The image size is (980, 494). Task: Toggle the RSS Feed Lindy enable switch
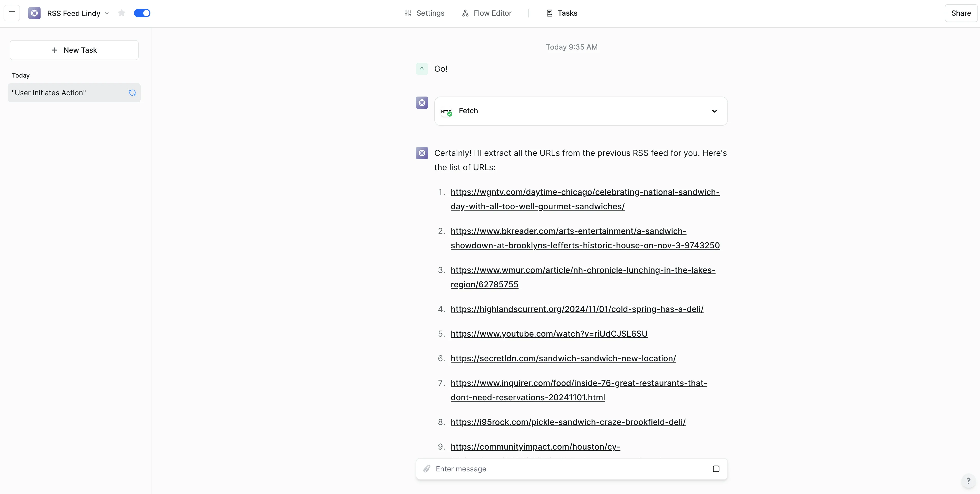click(x=142, y=13)
